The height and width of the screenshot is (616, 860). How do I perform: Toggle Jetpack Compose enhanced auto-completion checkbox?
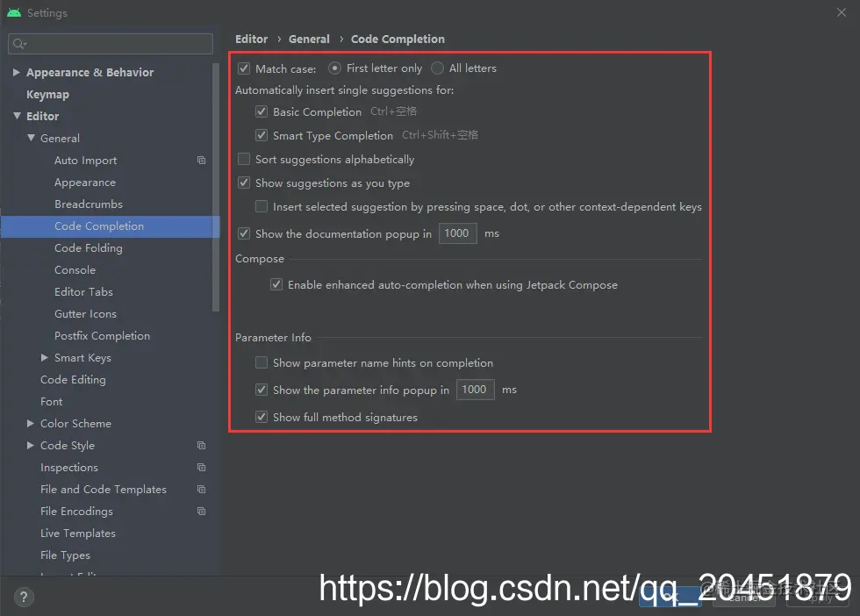tap(276, 284)
